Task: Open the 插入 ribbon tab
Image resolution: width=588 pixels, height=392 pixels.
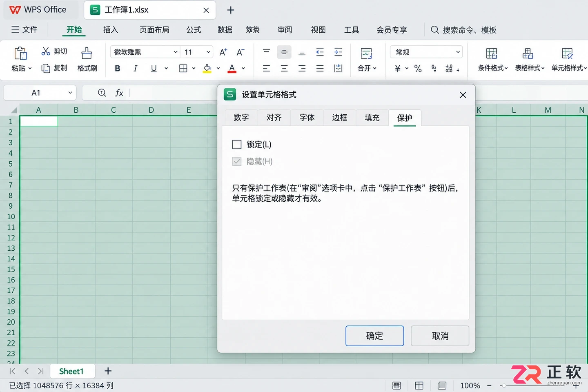Action: [x=111, y=30]
